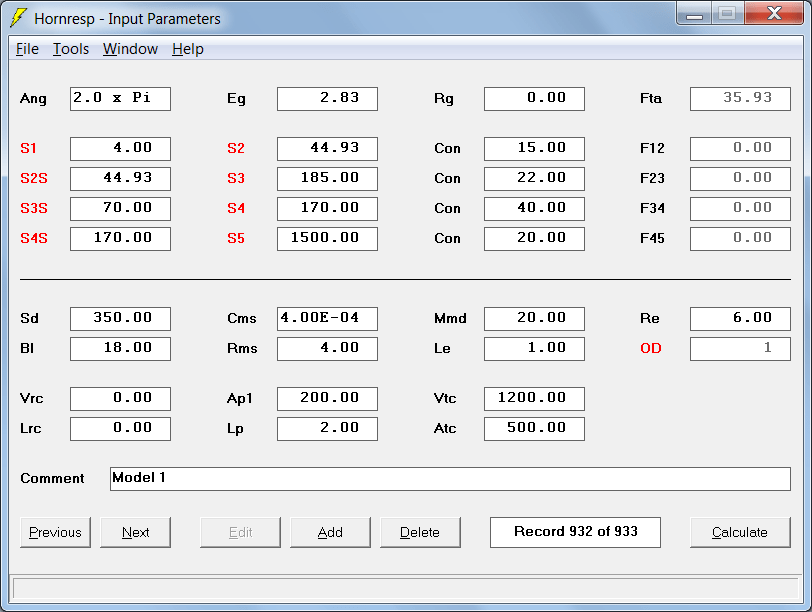The height and width of the screenshot is (612, 812).
Task: Minimize the Hornresp window
Action: click(694, 13)
